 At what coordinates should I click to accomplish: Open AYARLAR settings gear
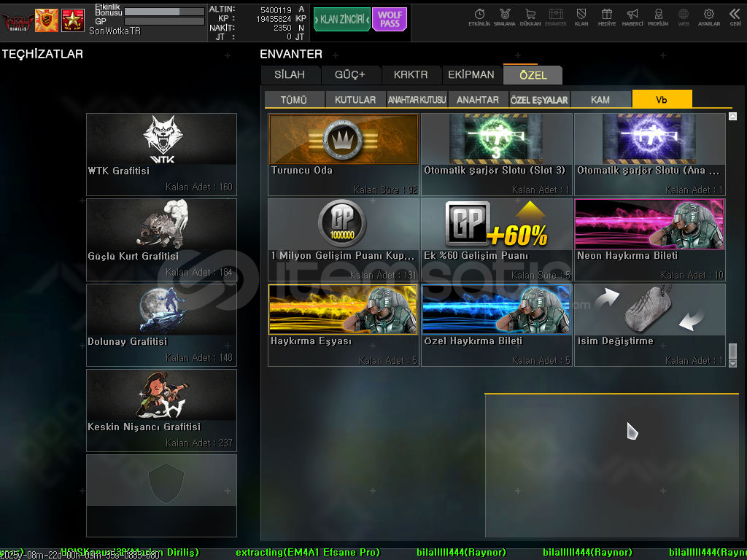point(709,17)
